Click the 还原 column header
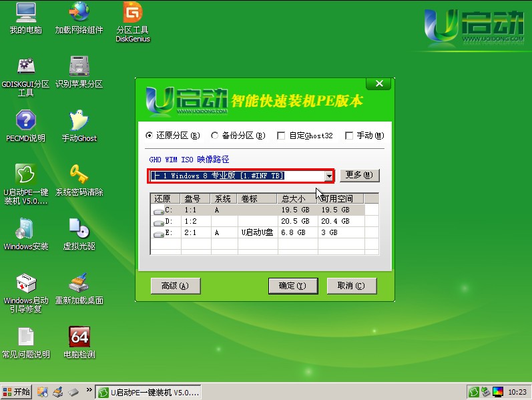 tap(166, 198)
